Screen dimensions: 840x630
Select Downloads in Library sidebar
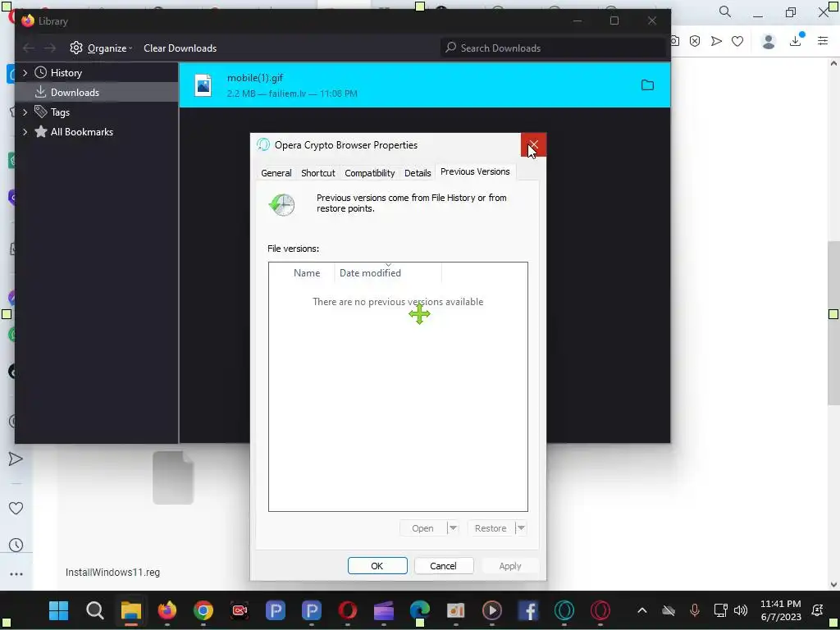[97, 92]
